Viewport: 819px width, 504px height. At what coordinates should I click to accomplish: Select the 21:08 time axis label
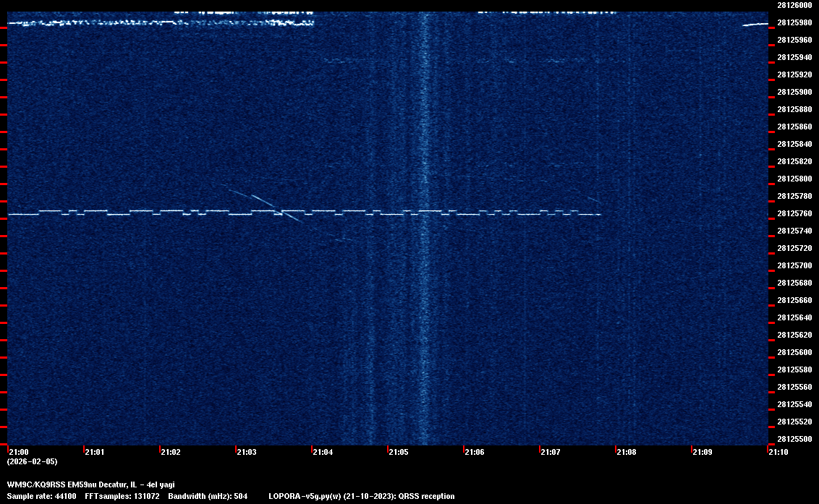[627, 452]
